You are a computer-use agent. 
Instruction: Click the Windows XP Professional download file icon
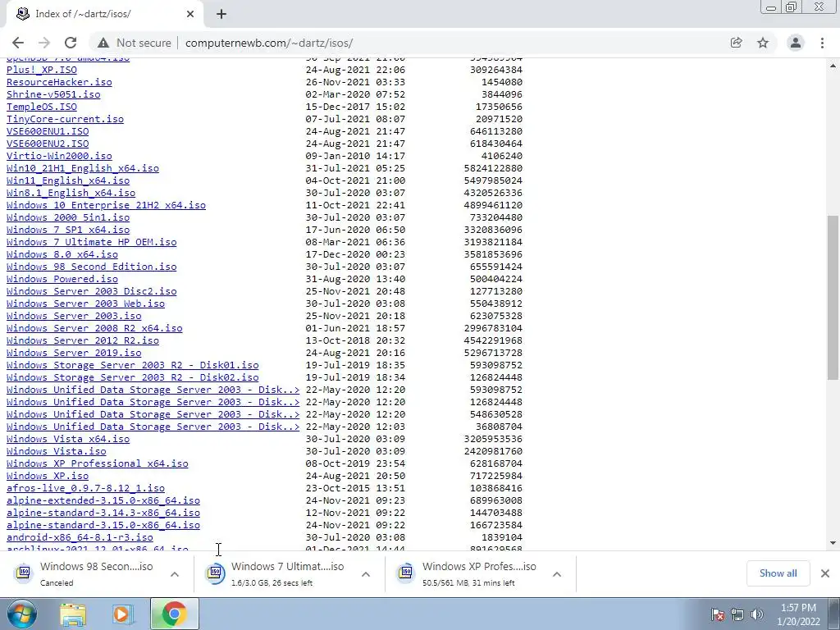(x=405, y=573)
